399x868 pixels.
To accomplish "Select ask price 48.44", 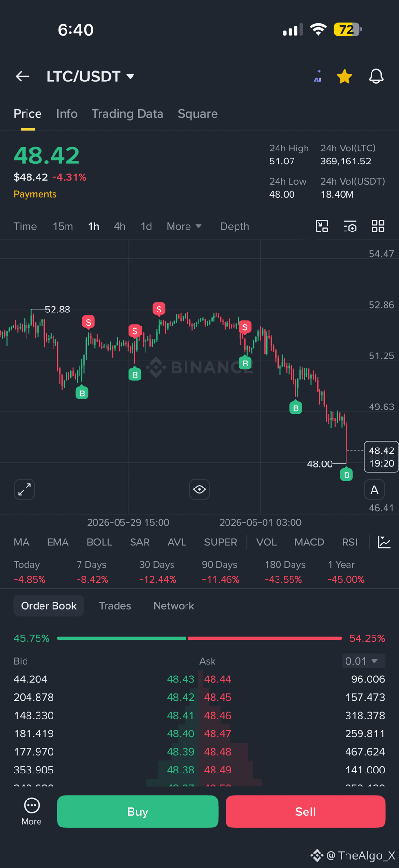I will [x=218, y=679].
